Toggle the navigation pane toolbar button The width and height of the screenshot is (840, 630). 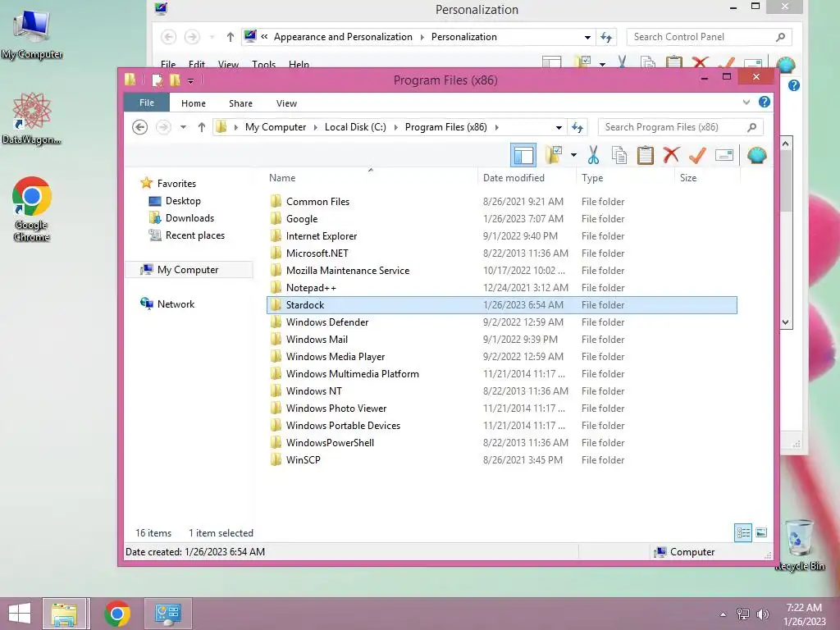pos(523,155)
